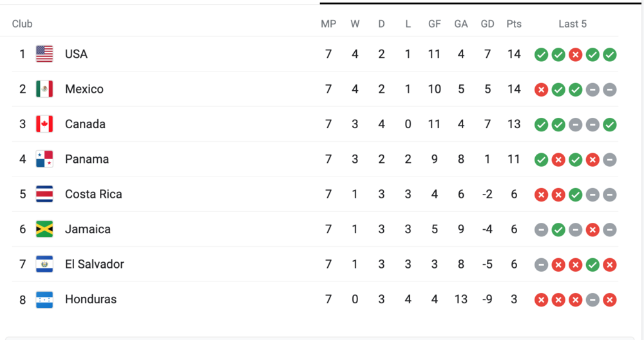Click El Salvador's green win result icon
This screenshot has height=340, width=644.
pos(592,265)
